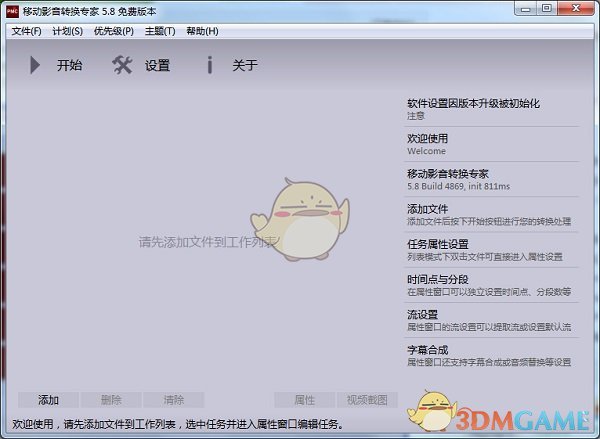Screen dimensions: 600x439
Task: Select the 欢迎使用 Welcome entry
Action: (491, 144)
